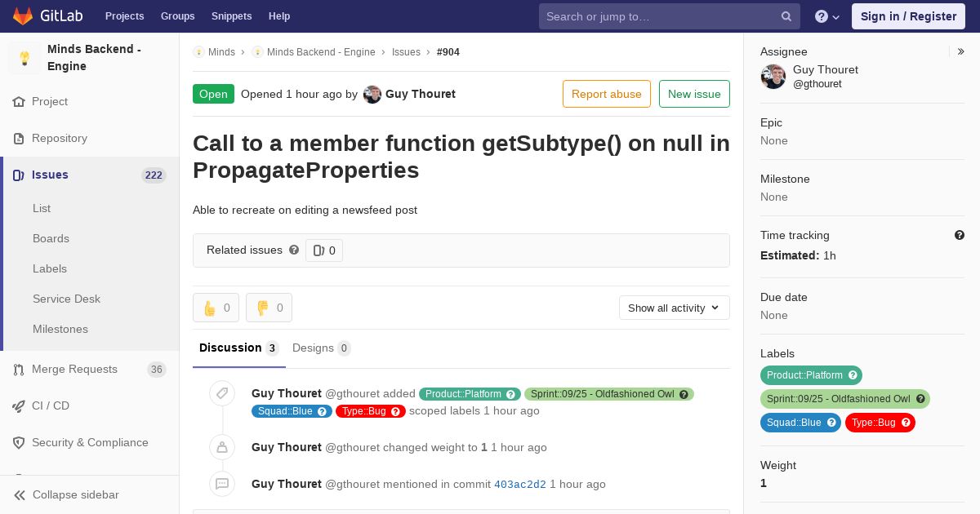
Task: Click the Project house icon in sidebar
Action: (x=19, y=102)
